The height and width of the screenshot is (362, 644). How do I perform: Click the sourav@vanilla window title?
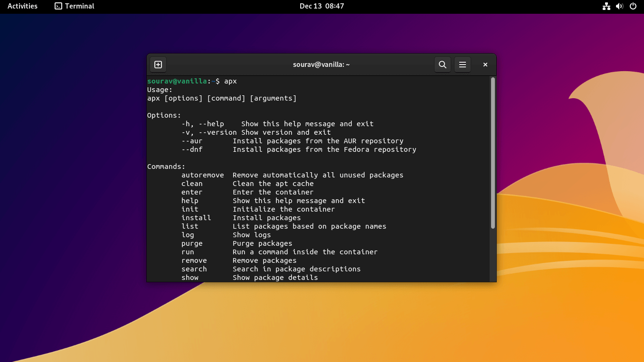tap(322, 64)
